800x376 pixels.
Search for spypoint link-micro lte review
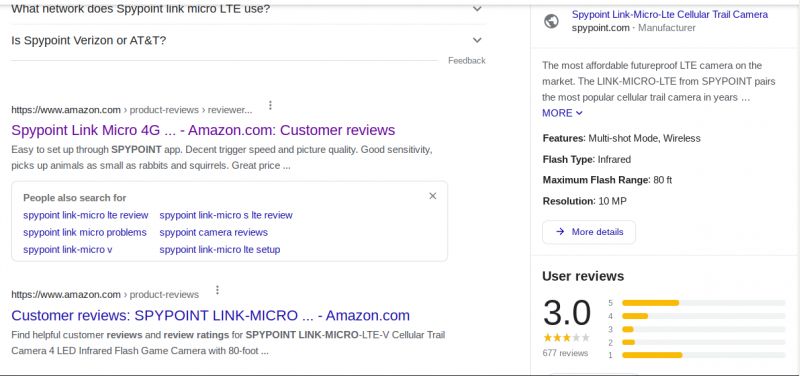coord(86,215)
